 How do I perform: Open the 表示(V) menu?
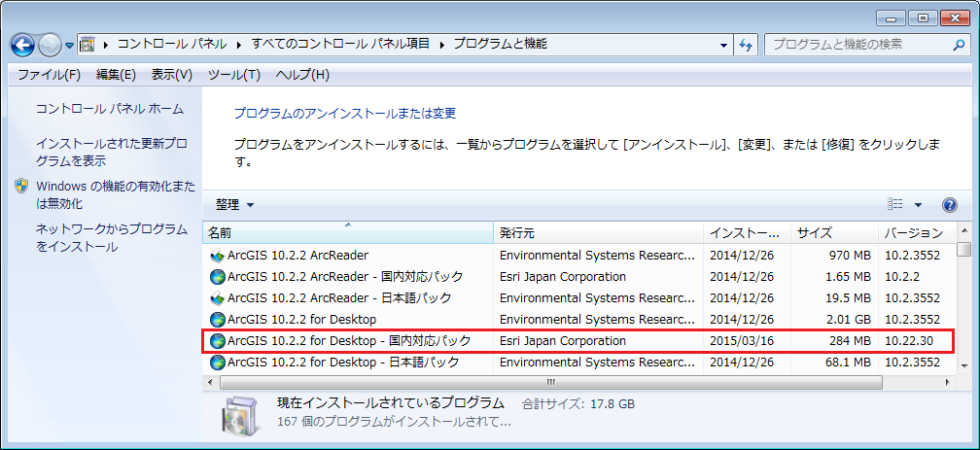click(x=171, y=75)
